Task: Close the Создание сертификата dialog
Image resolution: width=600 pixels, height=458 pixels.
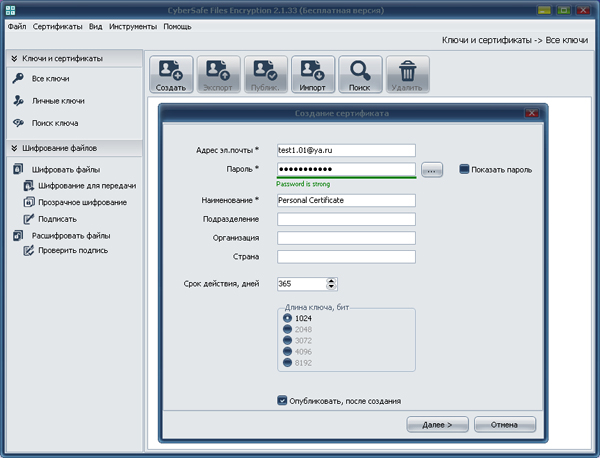Action: [532, 113]
